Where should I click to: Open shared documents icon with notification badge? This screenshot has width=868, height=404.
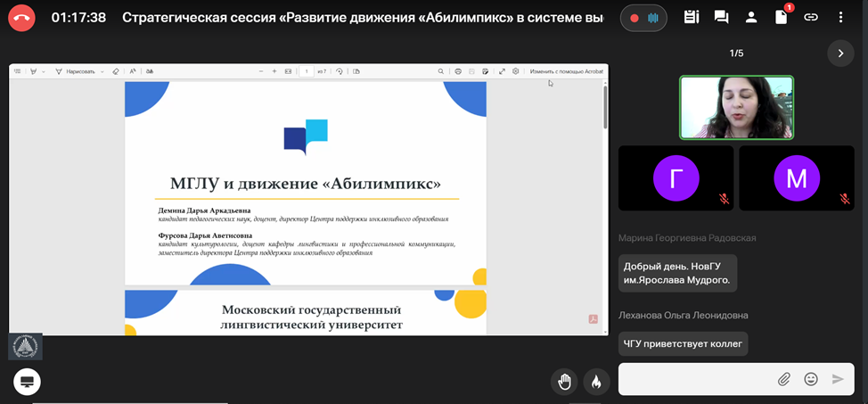click(781, 17)
